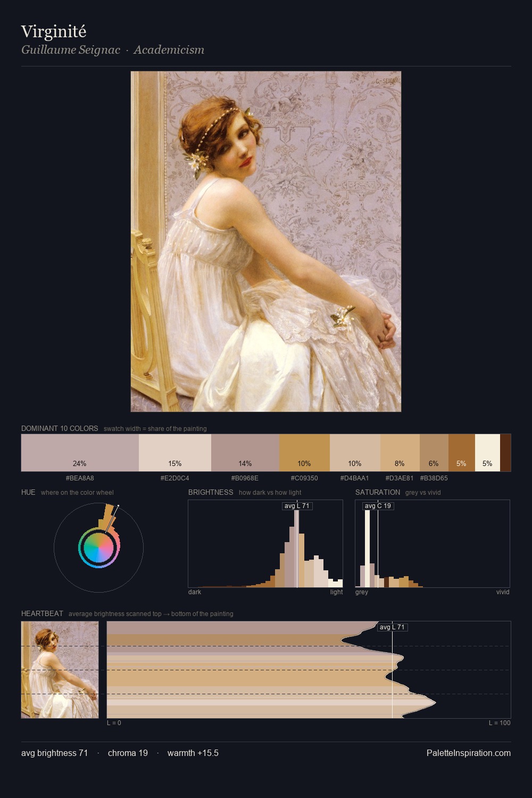
Task: Click the 'Academicism' style label
Action: [x=169, y=50]
